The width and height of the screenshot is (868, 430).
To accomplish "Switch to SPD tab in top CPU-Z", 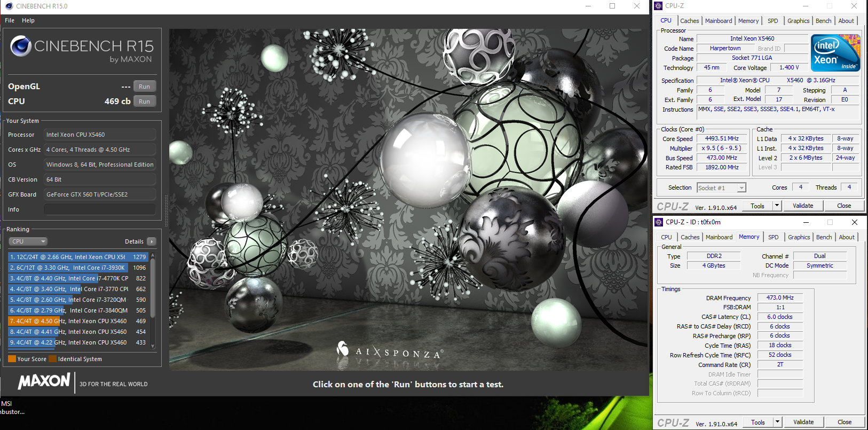I will click(772, 21).
